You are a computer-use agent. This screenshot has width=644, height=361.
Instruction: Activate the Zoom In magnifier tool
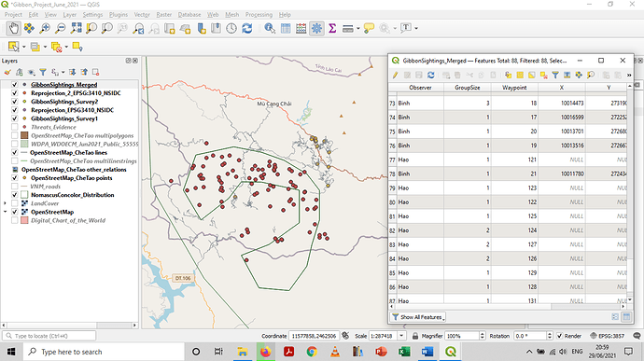coord(45,28)
